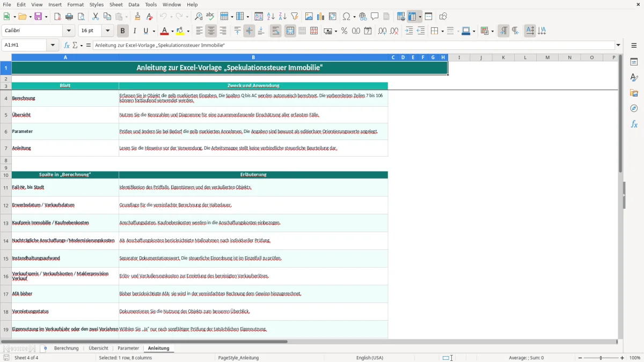Apply the yellow background color
Image resolution: width=644 pixels, height=362 pixels.
(180, 31)
